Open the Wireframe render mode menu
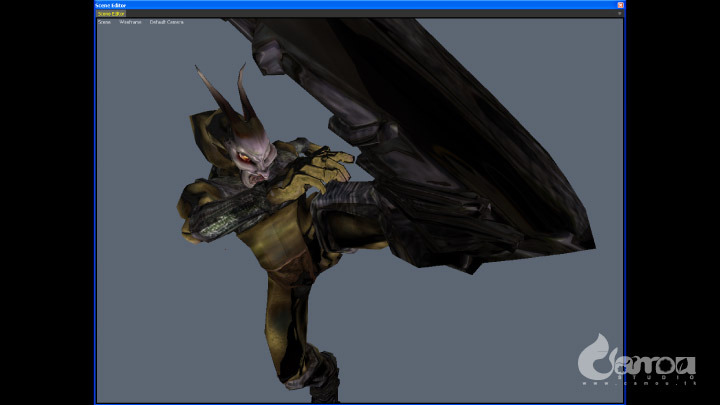 point(130,22)
